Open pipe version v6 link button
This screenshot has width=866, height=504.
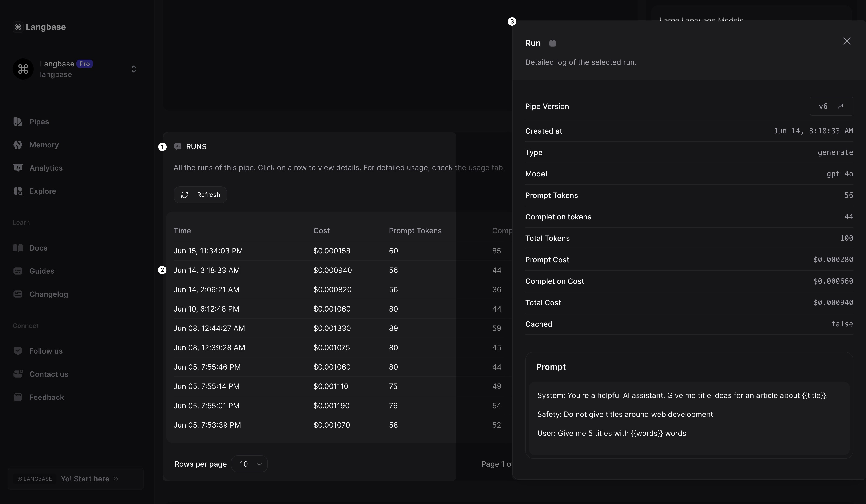coord(831,106)
